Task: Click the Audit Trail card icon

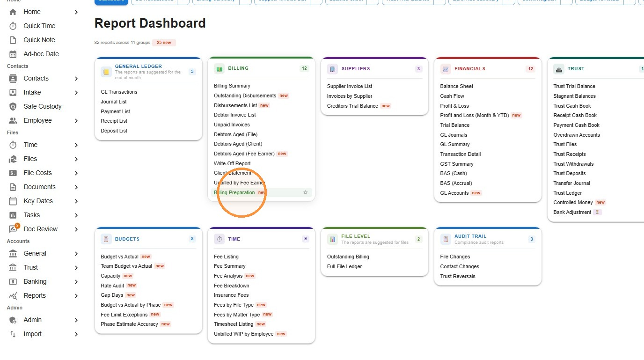Action: [x=446, y=239]
